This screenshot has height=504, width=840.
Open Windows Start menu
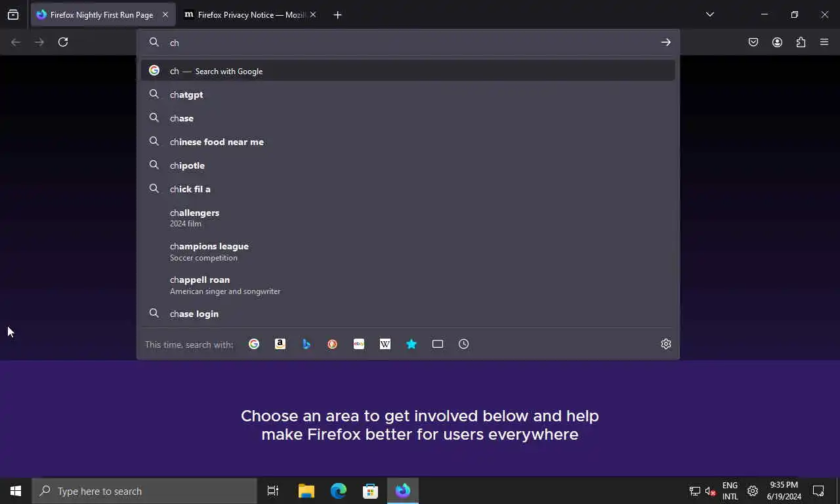coord(16,491)
